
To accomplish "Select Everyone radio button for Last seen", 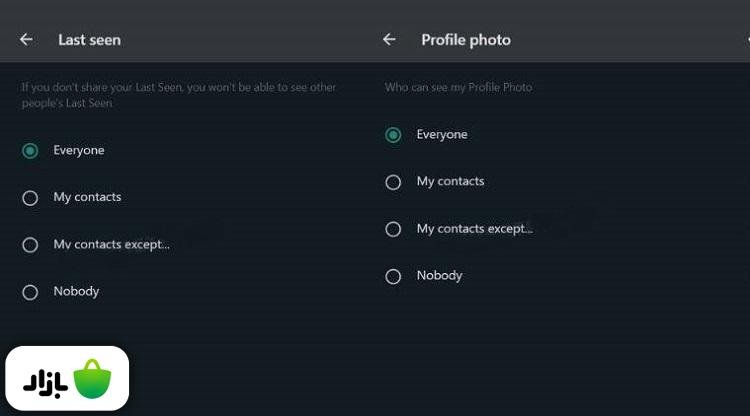I will (30, 151).
